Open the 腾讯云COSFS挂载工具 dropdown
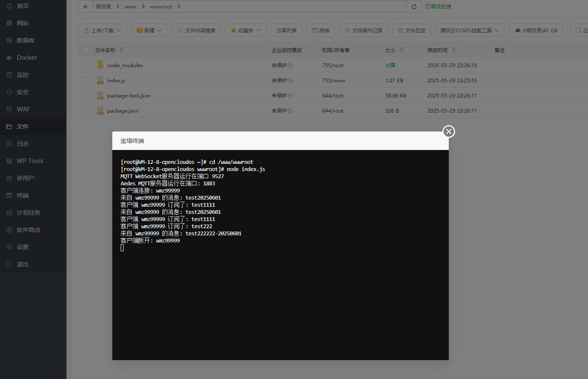This screenshot has height=379, width=588. pos(469,30)
